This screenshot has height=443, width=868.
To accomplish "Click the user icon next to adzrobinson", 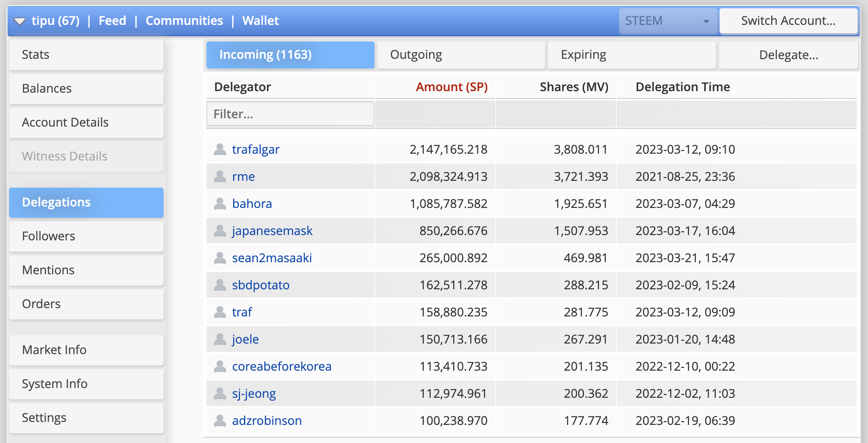I will point(220,421).
